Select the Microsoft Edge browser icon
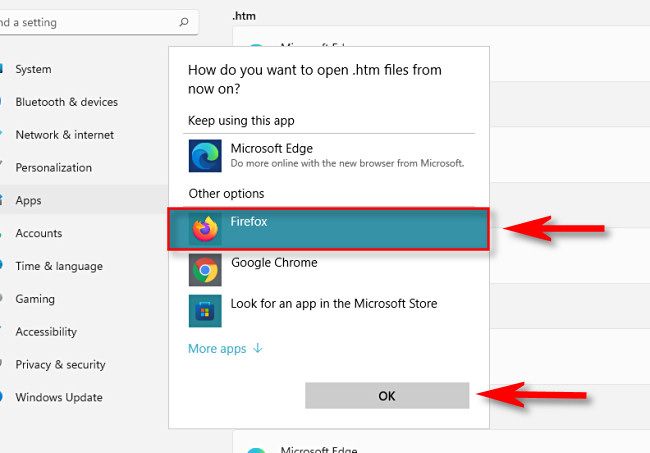This screenshot has width=650, height=453. point(205,156)
